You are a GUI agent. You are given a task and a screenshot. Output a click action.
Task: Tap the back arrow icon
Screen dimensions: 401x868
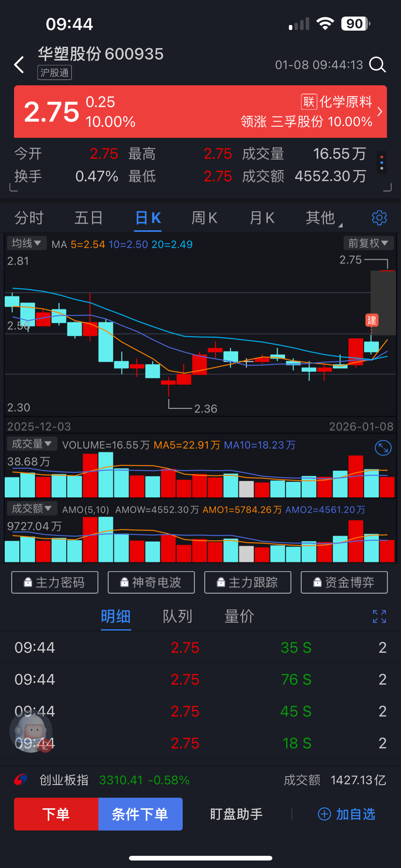[19, 64]
